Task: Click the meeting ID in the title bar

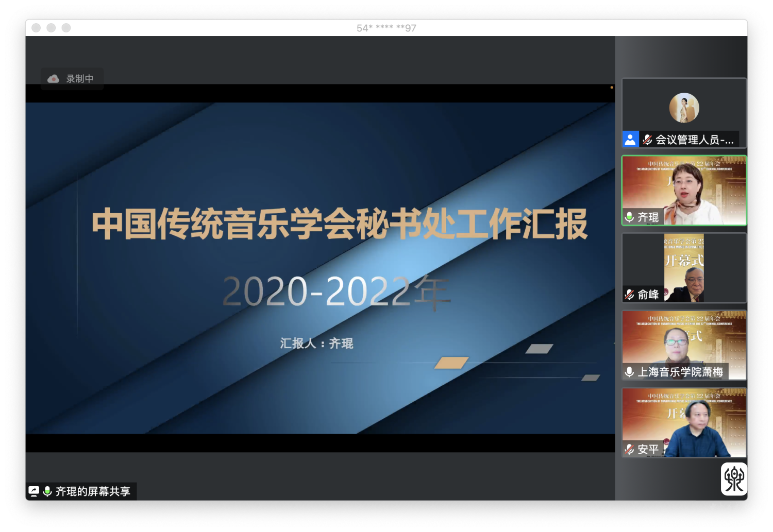Action: (x=386, y=28)
